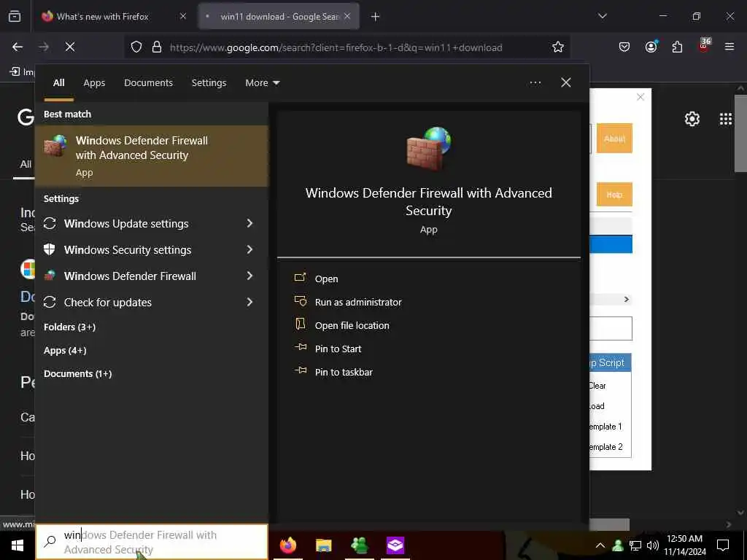747x560 pixels.
Task: Select Check for updates result
Action: [x=108, y=302]
